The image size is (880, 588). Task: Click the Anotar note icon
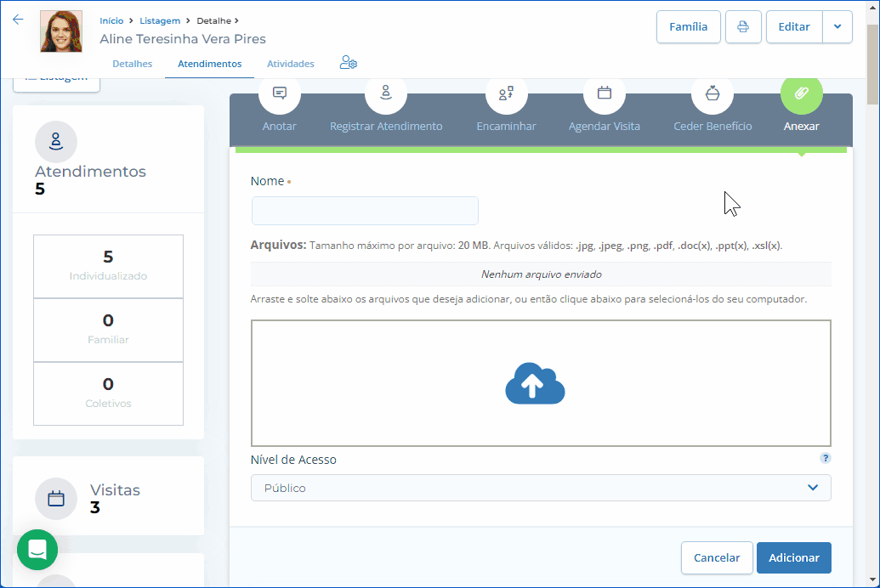[x=280, y=93]
